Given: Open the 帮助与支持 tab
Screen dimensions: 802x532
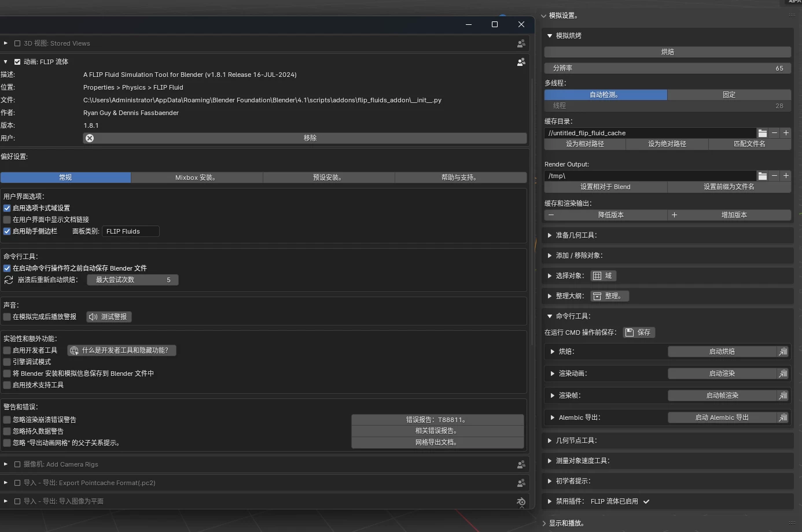Looking at the screenshot, I should tap(461, 178).
